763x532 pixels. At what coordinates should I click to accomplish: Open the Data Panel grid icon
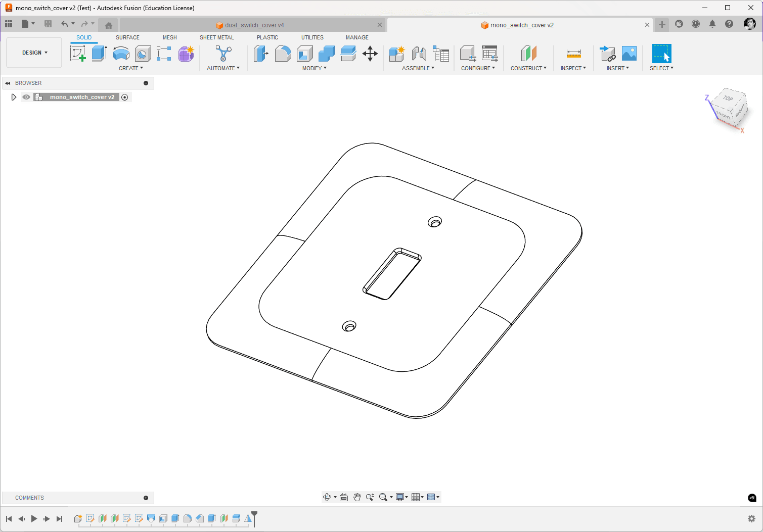coord(9,24)
